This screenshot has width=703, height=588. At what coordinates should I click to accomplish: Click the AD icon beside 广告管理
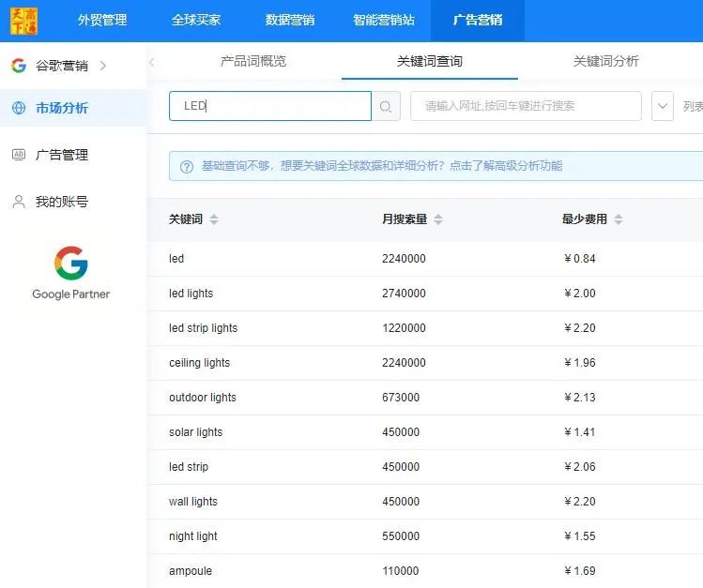19,155
